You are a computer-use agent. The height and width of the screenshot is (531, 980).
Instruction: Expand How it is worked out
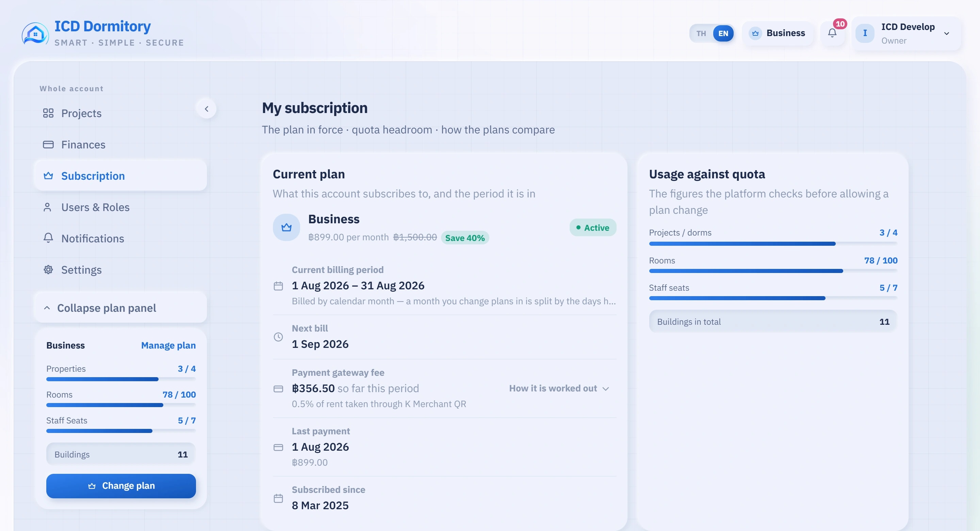559,388
